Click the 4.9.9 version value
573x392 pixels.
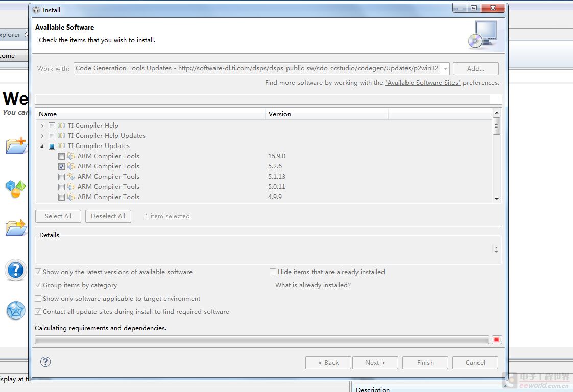(275, 197)
